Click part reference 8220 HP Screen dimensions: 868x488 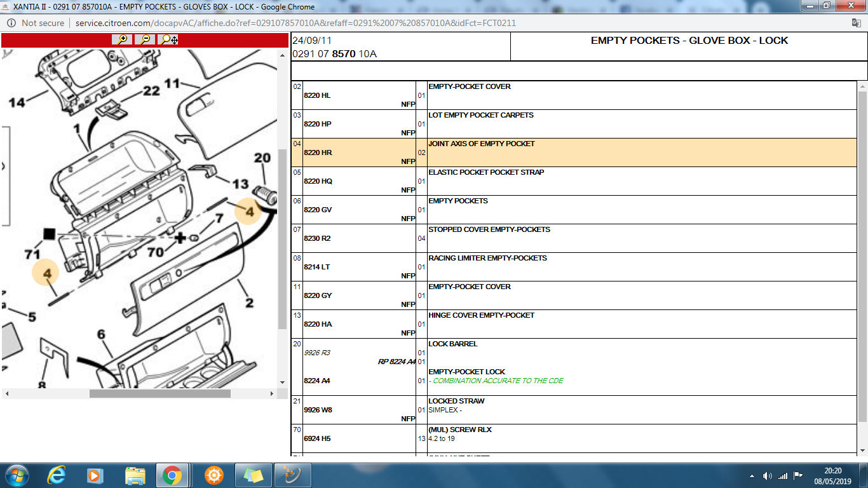[x=318, y=124]
